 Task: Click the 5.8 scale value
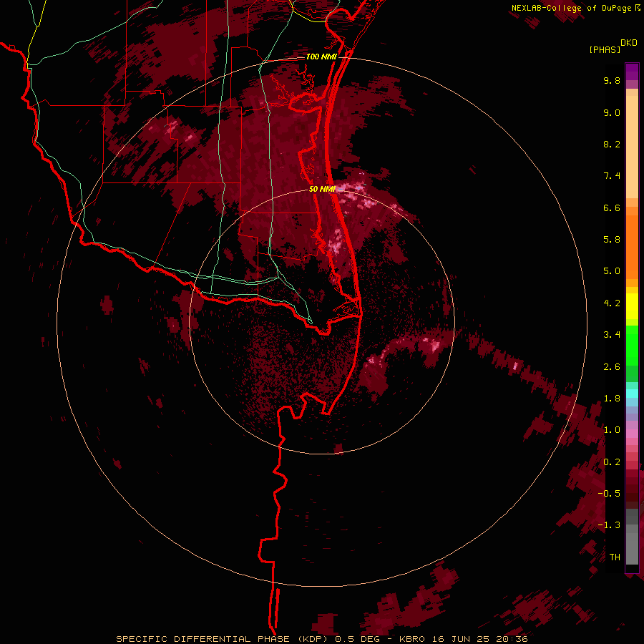[x=612, y=240]
